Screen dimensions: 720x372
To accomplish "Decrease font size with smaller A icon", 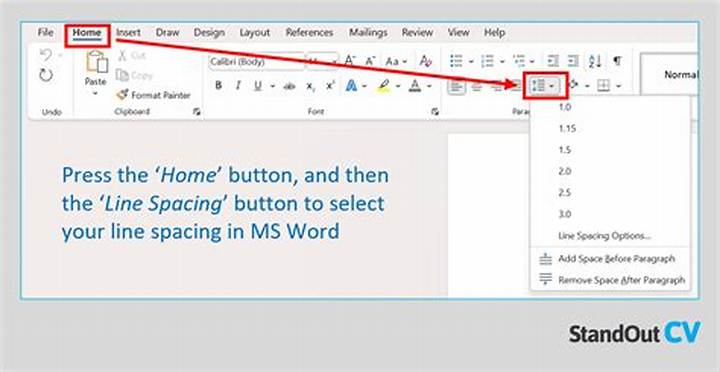I will point(371,61).
